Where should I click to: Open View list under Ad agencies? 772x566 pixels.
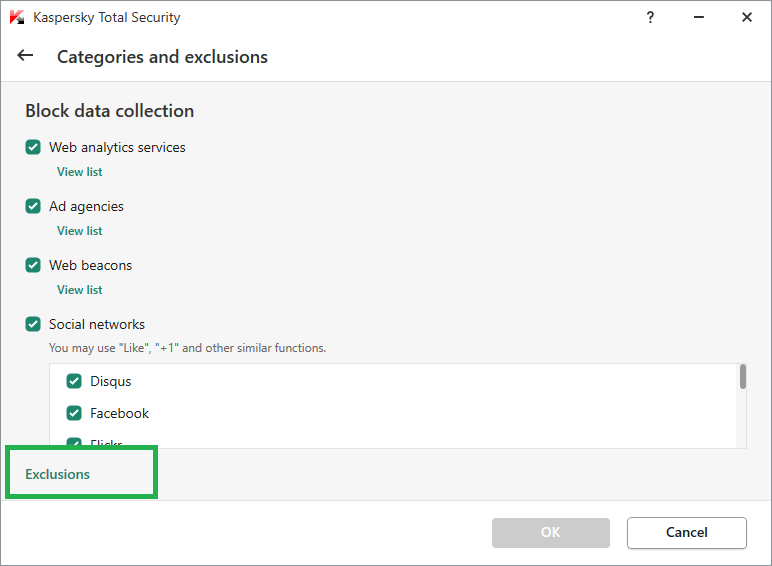[x=80, y=231]
